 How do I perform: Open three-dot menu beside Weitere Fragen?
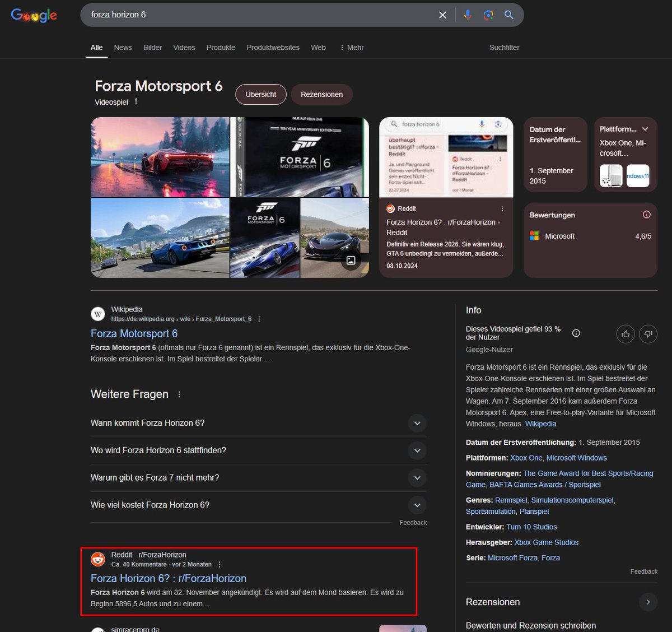click(x=179, y=394)
